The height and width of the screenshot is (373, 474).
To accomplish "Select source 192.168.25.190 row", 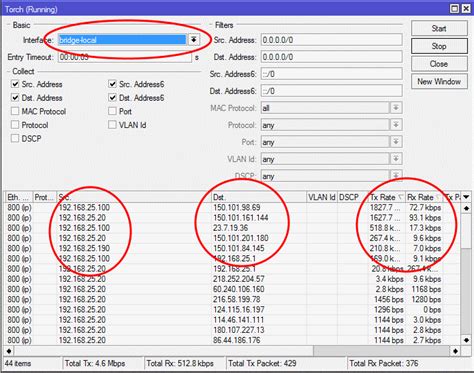I will tap(232, 248).
